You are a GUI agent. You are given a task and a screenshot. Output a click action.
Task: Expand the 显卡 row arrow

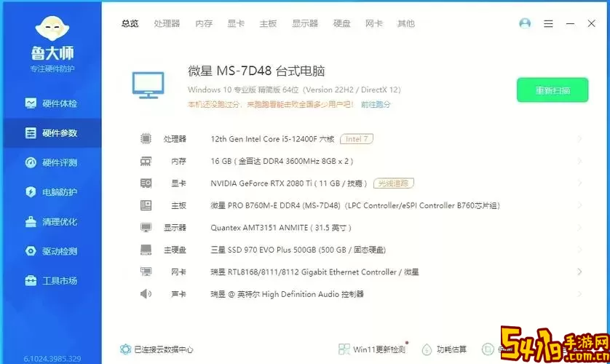pos(579,183)
